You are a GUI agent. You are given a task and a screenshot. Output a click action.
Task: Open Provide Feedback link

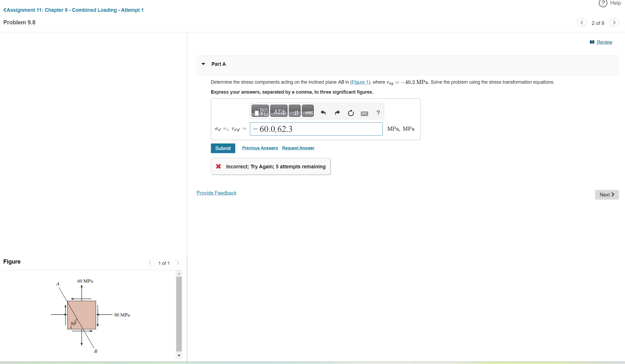tap(216, 193)
